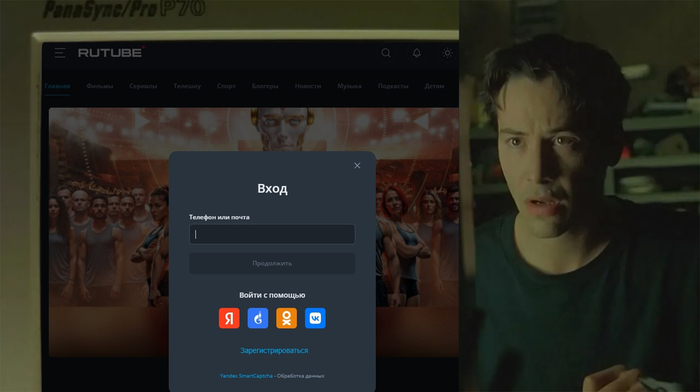The height and width of the screenshot is (392, 700).
Task: Sign in with the Yandex icon
Action: (x=229, y=318)
